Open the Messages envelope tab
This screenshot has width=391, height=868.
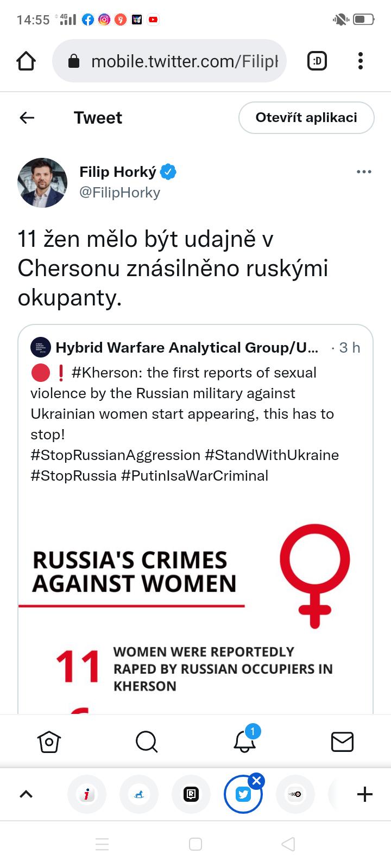(342, 742)
